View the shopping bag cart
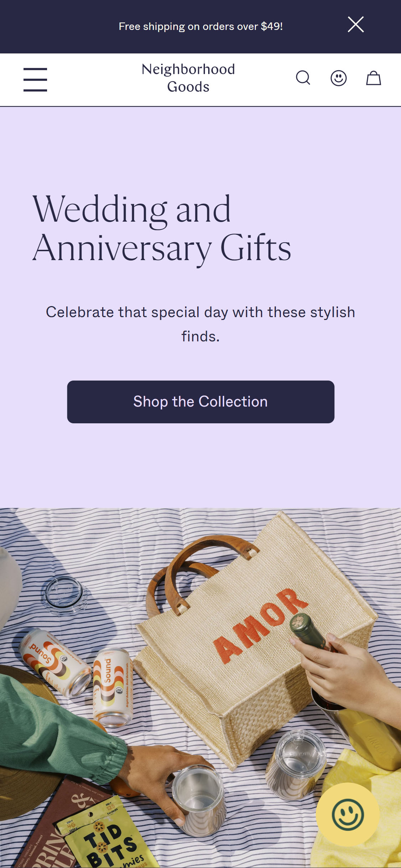This screenshot has width=401, height=868. [x=374, y=78]
